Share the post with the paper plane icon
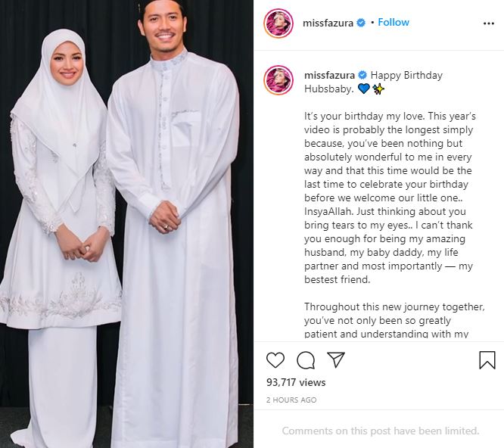 tap(335, 359)
